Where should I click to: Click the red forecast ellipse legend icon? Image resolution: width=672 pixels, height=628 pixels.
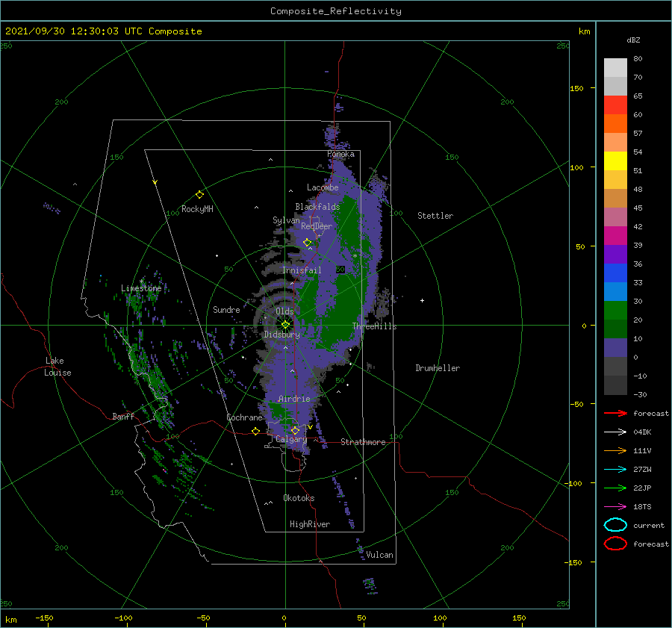coord(615,544)
